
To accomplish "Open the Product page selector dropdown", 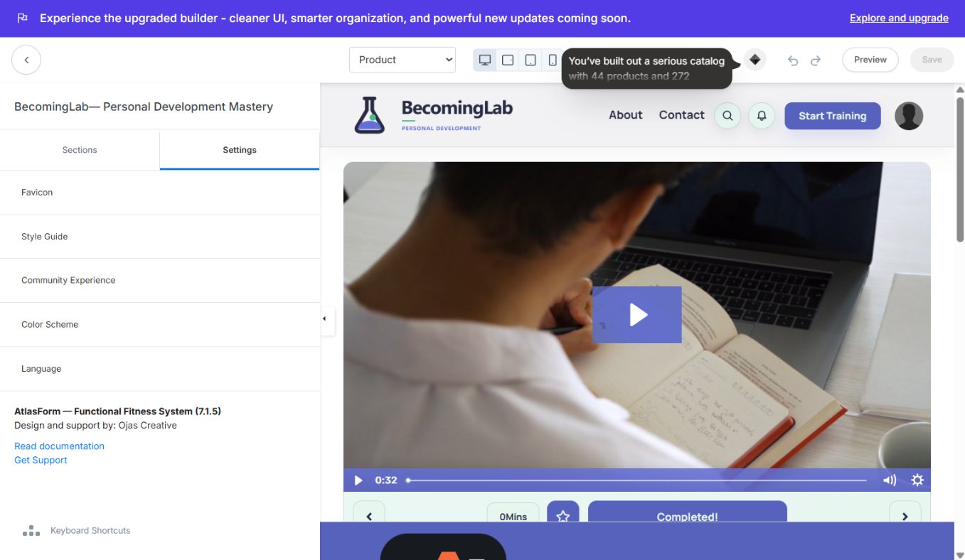I will point(402,60).
